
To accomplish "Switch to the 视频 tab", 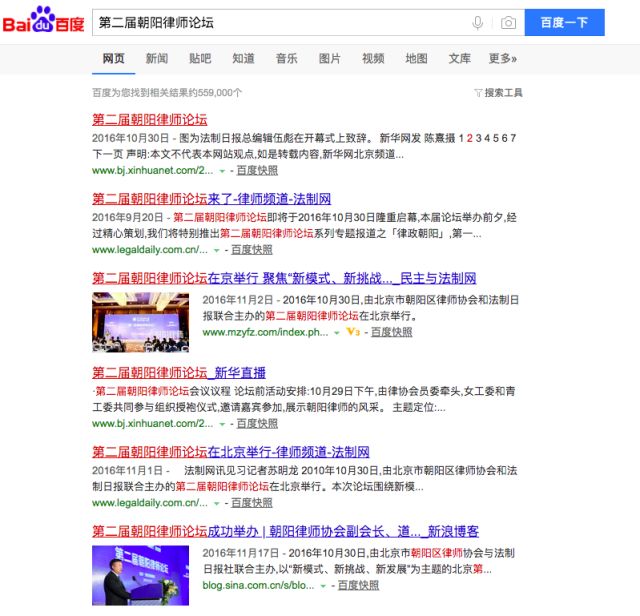I will tap(373, 58).
